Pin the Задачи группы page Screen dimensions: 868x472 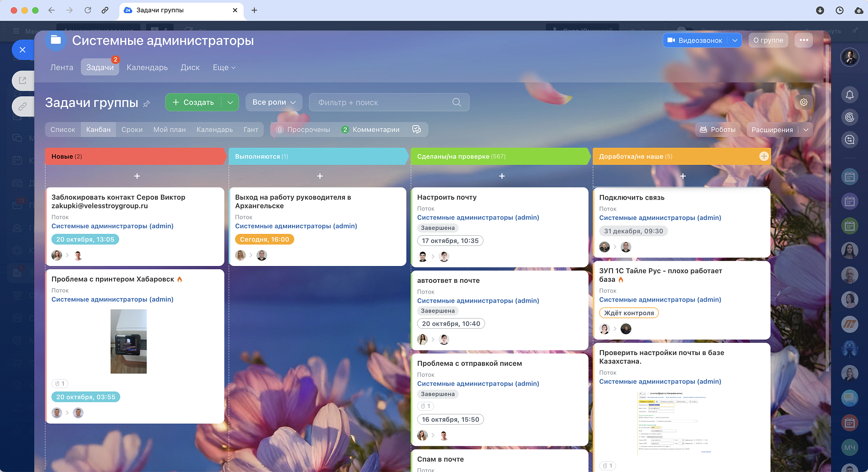(146, 104)
